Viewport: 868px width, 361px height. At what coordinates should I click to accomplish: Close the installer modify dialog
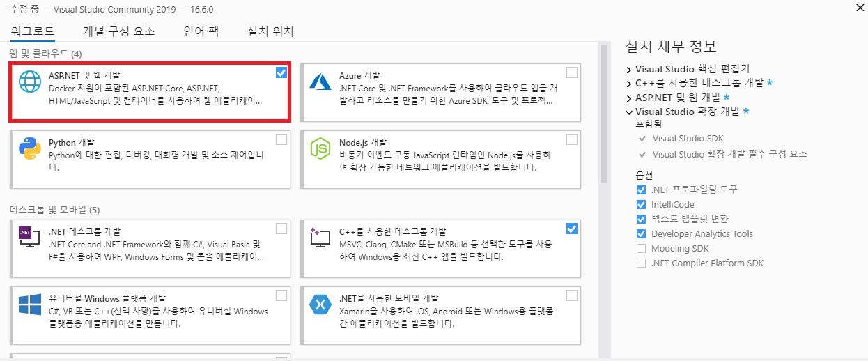[859, 8]
